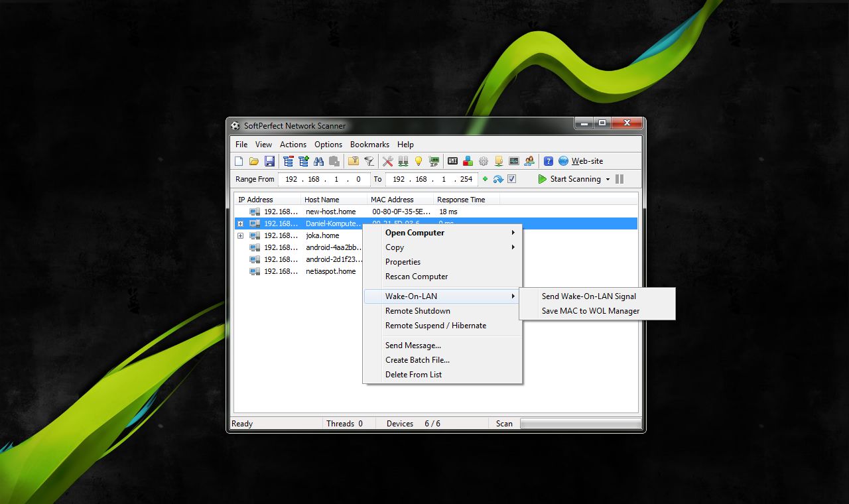
Task: Click the colored blocks icon
Action: 468,161
